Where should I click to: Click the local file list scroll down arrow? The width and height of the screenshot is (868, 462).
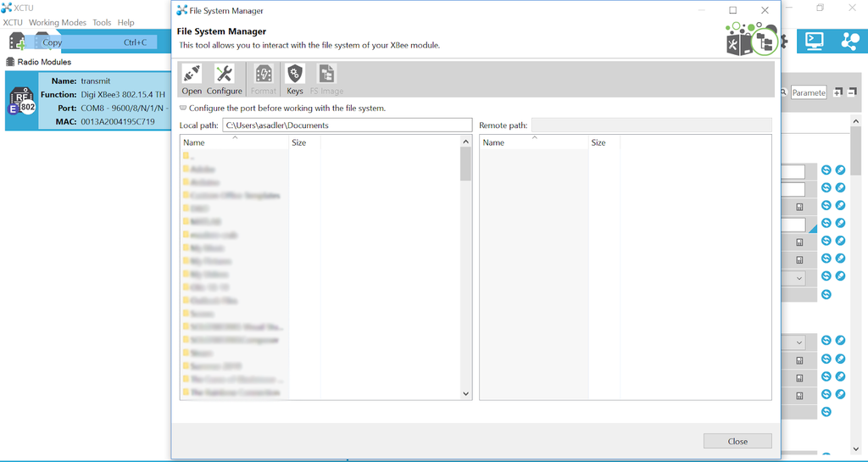click(465, 393)
